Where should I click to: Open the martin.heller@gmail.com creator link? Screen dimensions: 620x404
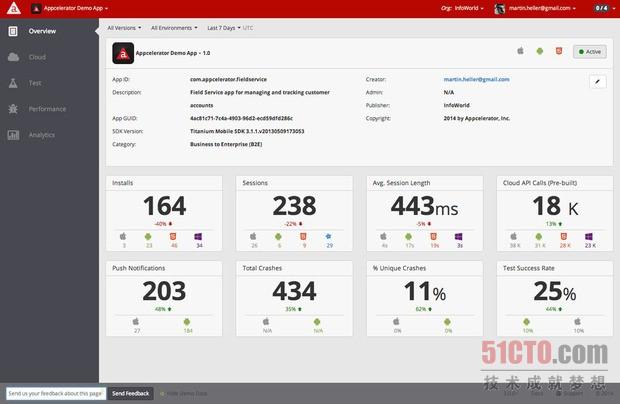pyautogui.click(x=476, y=79)
